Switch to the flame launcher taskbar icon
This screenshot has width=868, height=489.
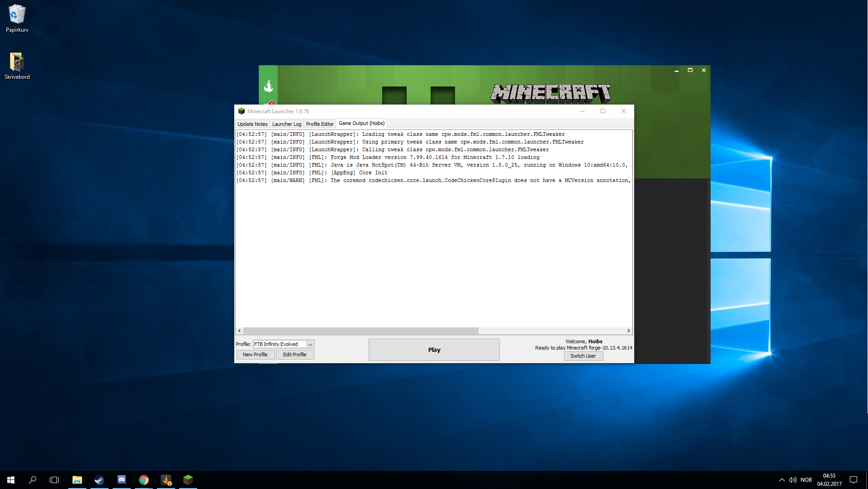tap(166, 479)
